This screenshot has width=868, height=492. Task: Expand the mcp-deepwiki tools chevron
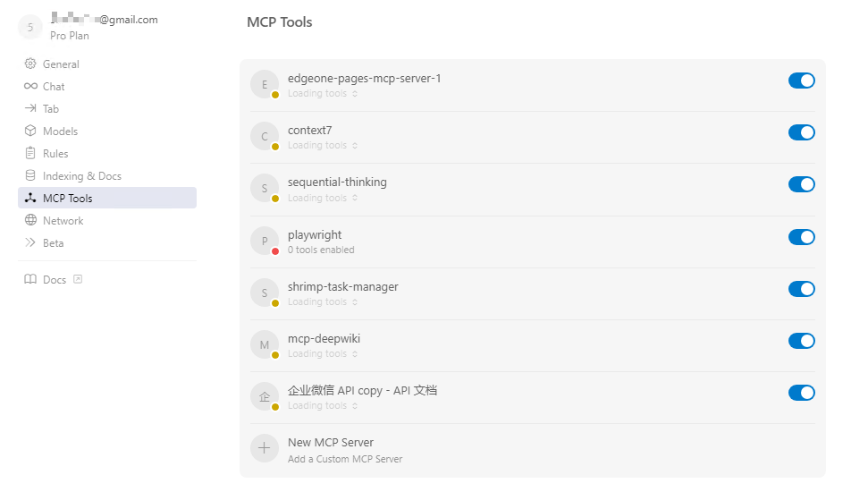355,354
